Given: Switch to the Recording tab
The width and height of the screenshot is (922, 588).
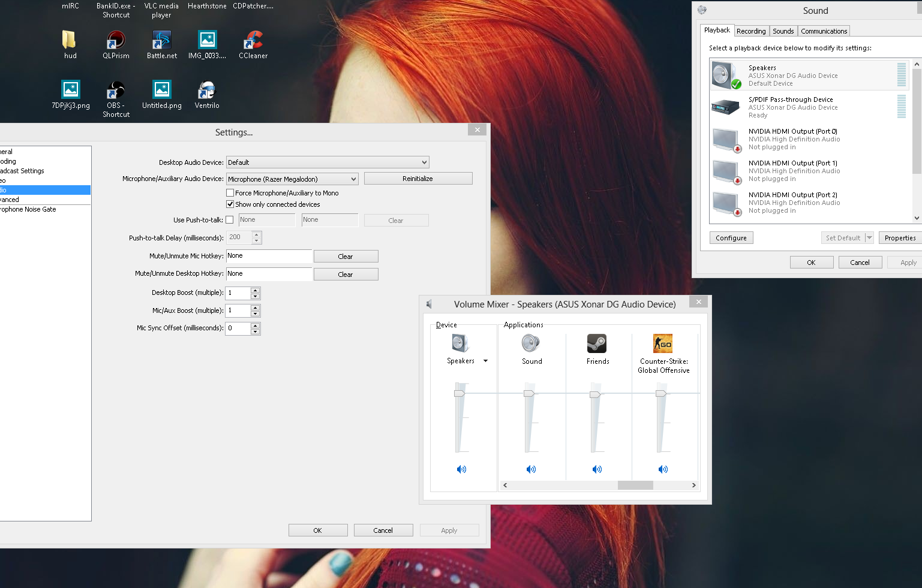Looking at the screenshot, I should click(750, 31).
